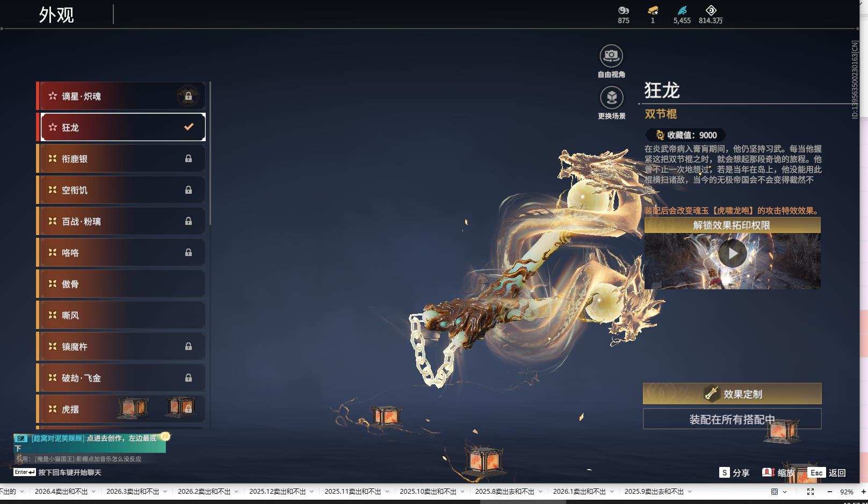Select the 嘶风 skin

pyautogui.click(x=121, y=315)
